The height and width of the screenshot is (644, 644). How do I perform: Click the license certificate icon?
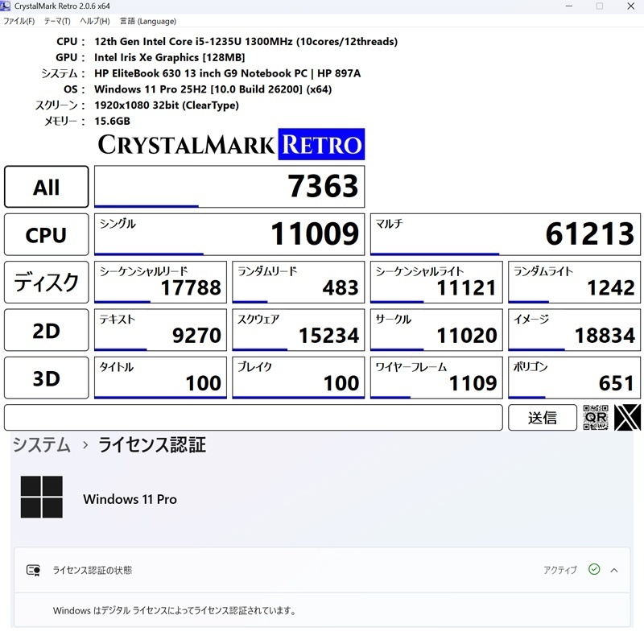tap(33, 570)
